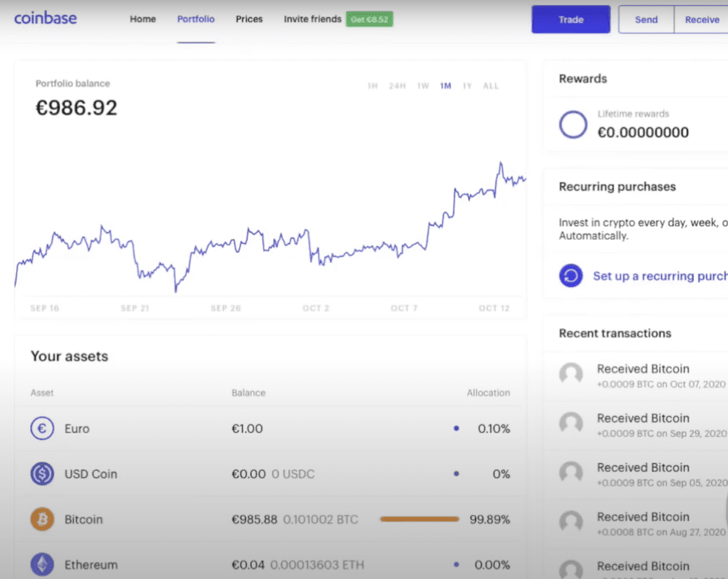Image resolution: width=728 pixels, height=579 pixels.
Task: Click the Asset column header
Action: click(42, 393)
